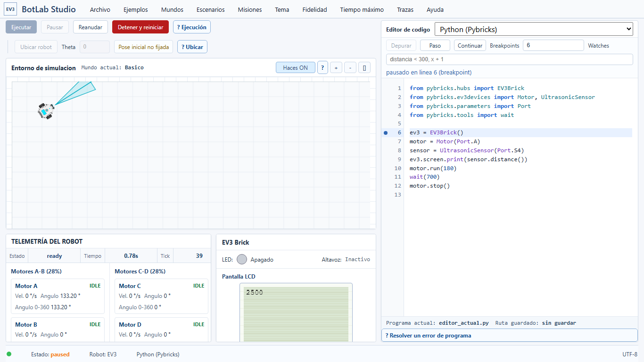The width and height of the screenshot is (644, 362).
Task: Click the Tiempo value 0.78s
Action: (131, 256)
